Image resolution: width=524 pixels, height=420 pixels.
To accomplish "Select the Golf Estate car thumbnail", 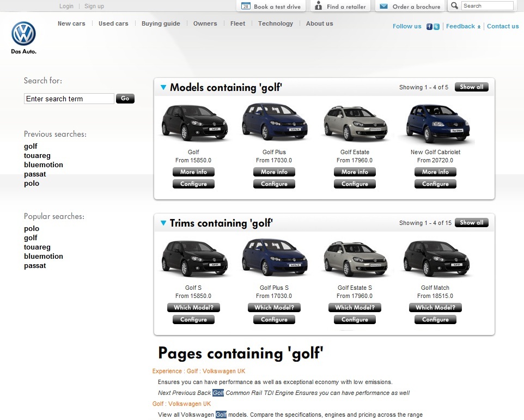I will (355, 123).
